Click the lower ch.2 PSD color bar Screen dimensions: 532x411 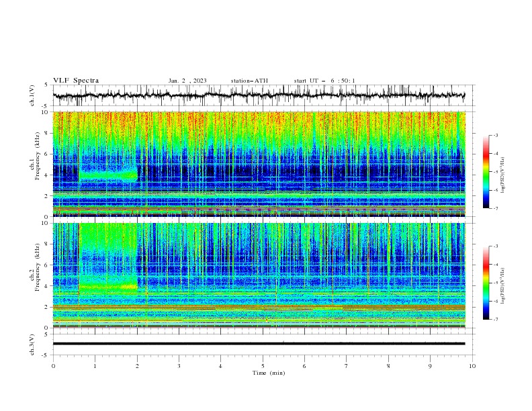pos(486,283)
